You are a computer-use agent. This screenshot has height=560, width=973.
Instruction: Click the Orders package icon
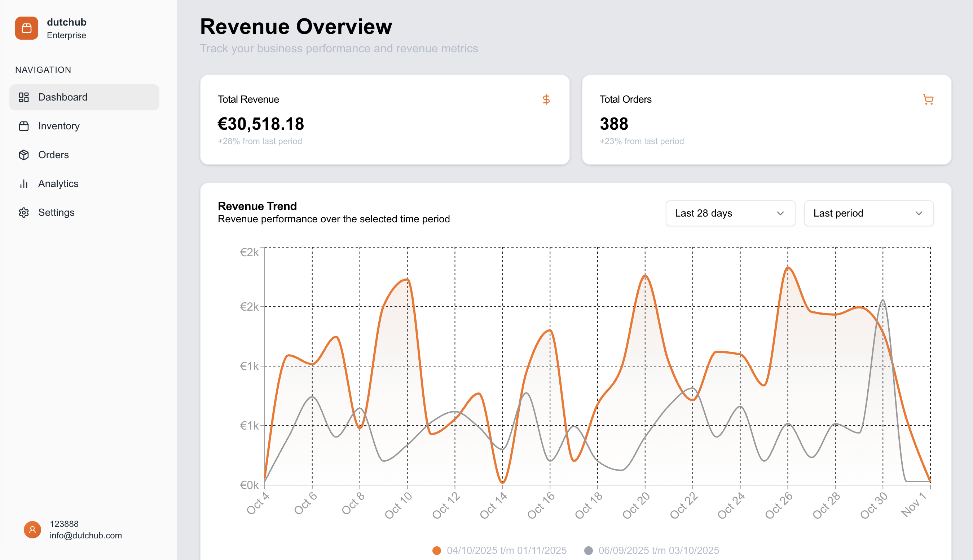coord(24,155)
